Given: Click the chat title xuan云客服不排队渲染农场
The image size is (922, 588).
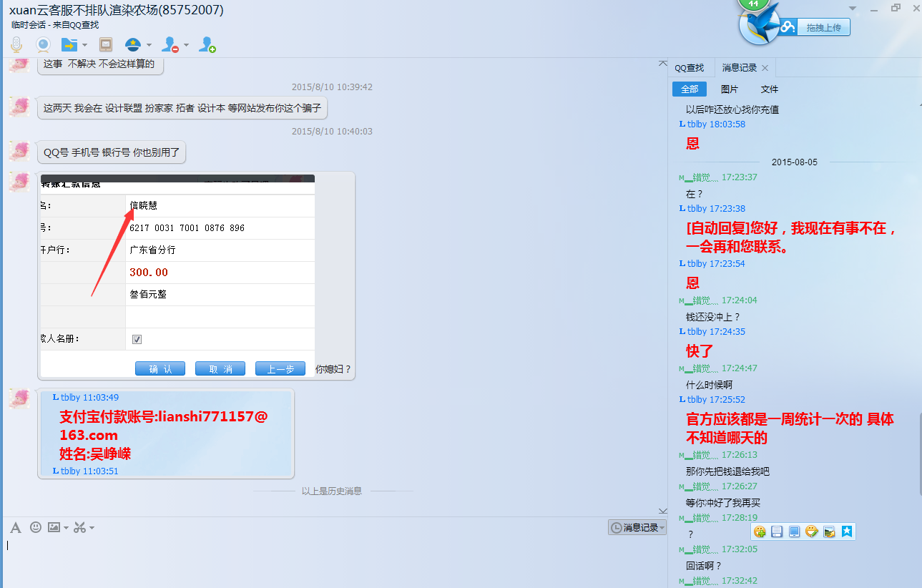Looking at the screenshot, I should (x=116, y=10).
